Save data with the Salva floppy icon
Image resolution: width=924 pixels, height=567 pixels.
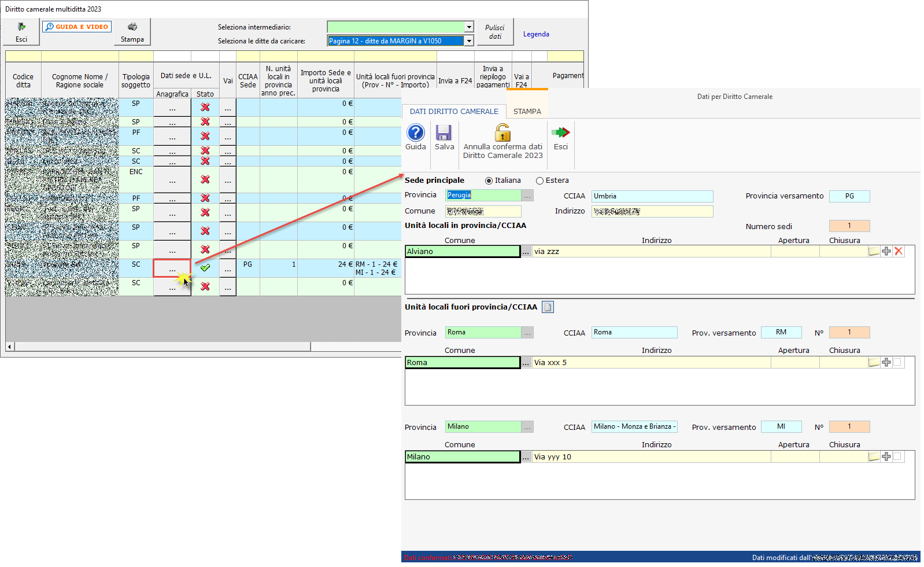coord(443,133)
